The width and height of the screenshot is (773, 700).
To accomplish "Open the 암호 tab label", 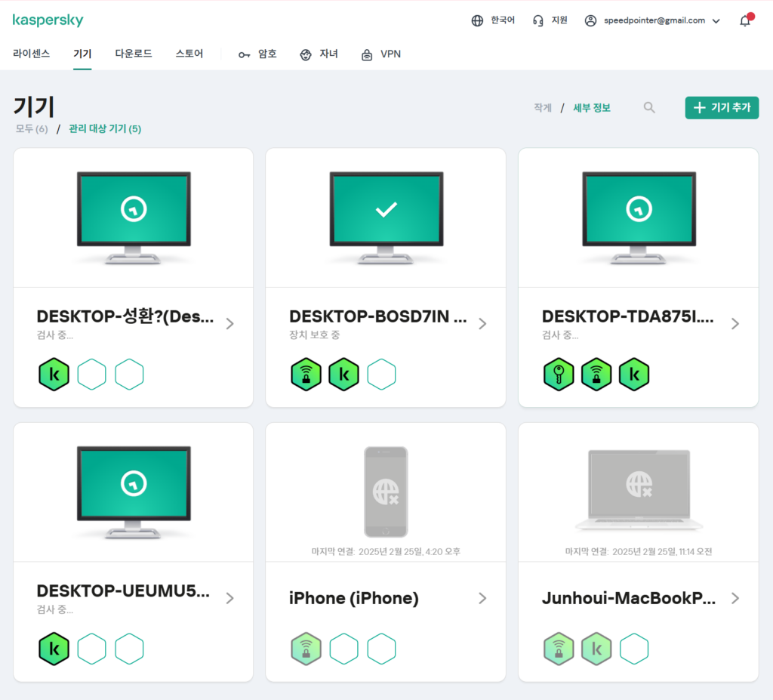I will click(x=267, y=54).
